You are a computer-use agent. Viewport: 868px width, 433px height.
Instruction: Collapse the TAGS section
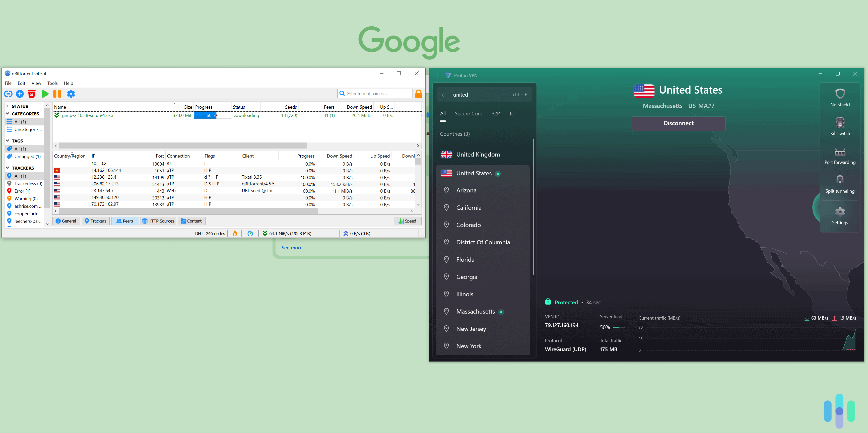[8, 141]
